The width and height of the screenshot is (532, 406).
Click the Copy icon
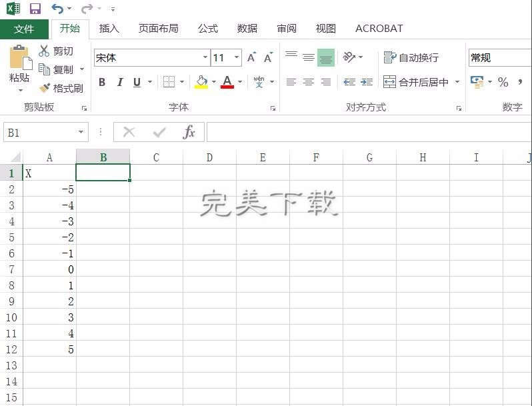pos(44,69)
